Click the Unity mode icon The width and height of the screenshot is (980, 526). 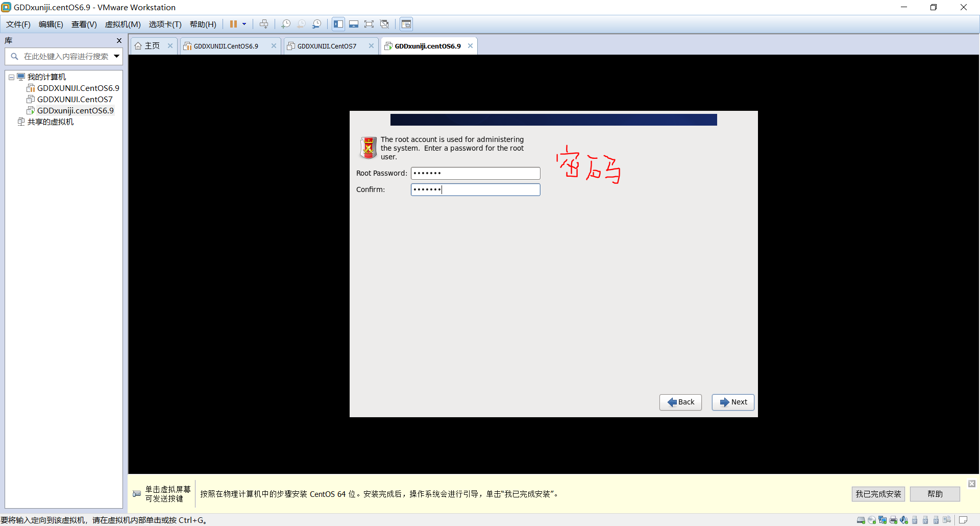(385, 24)
